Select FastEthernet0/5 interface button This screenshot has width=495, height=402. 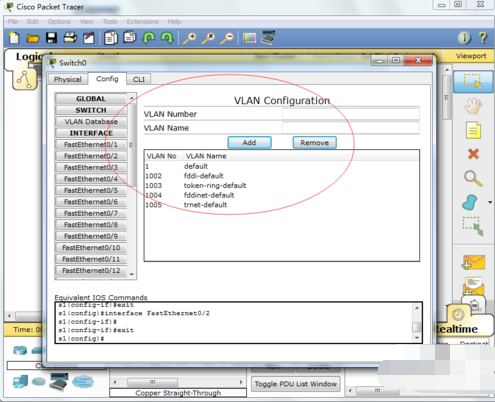(x=91, y=190)
